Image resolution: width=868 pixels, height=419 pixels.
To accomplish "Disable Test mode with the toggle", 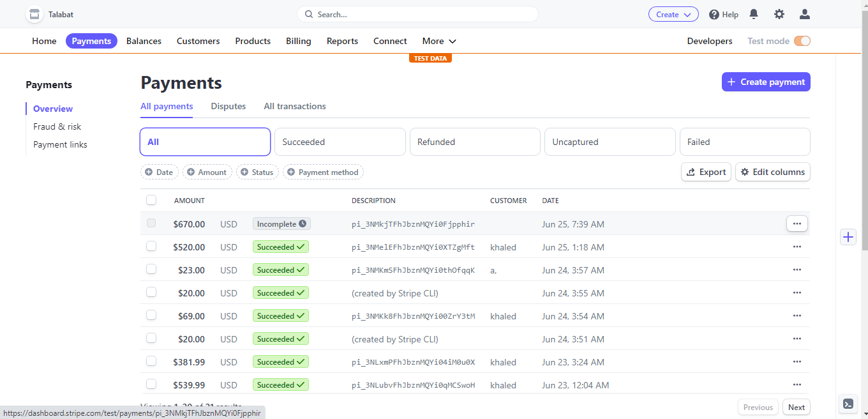I will pos(802,40).
